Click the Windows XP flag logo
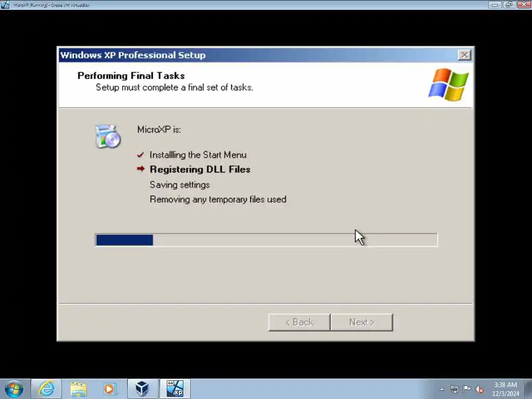The width and height of the screenshot is (532, 399). [448, 85]
